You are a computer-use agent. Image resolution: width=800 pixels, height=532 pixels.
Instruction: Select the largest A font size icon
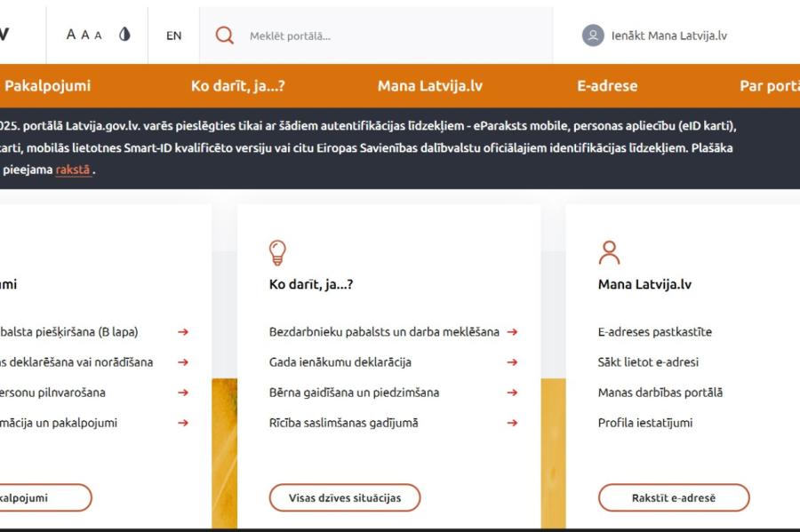[69, 34]
